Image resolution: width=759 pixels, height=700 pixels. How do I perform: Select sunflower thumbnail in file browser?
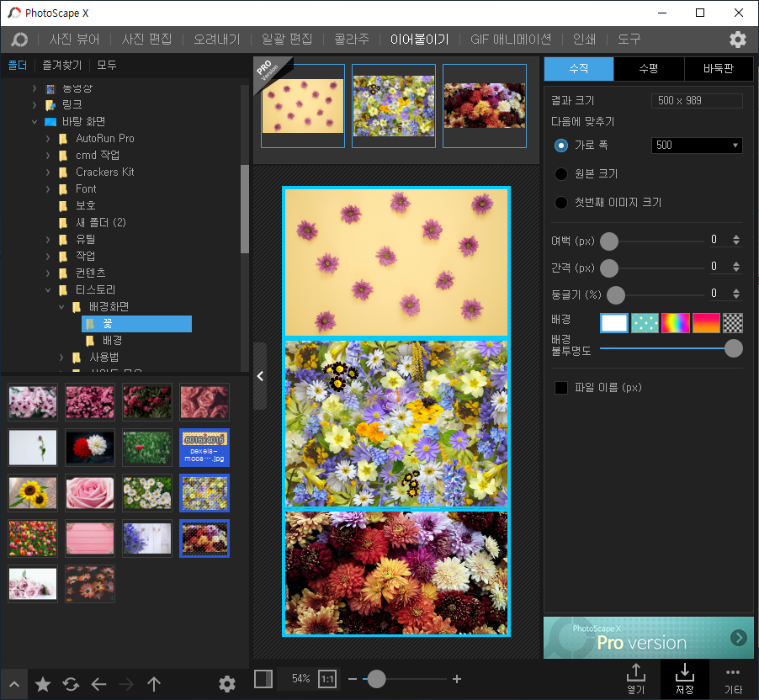click(33, 493)
